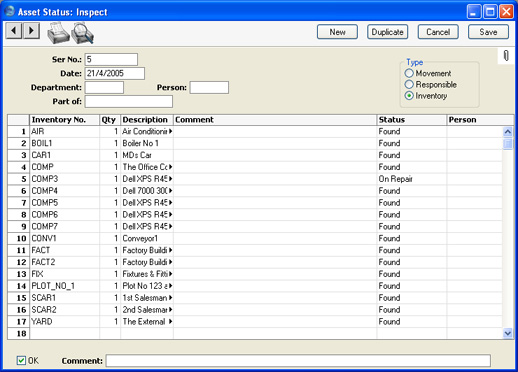Click the Qty column header
The image size is (518, 372).
(x=110, y=120)
